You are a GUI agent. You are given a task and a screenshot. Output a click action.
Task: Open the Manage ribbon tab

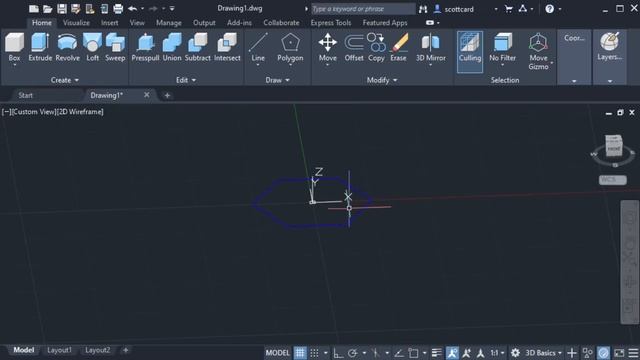(169, 23)
